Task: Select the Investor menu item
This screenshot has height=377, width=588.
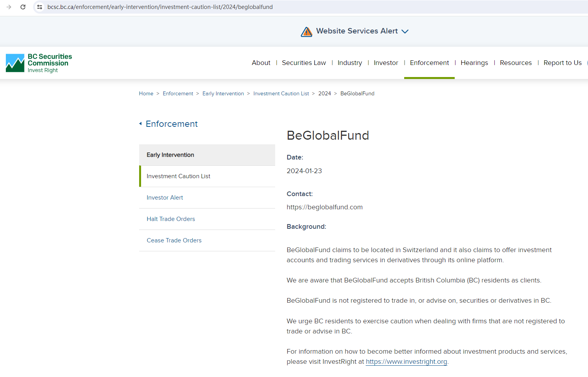Action: 386,63
